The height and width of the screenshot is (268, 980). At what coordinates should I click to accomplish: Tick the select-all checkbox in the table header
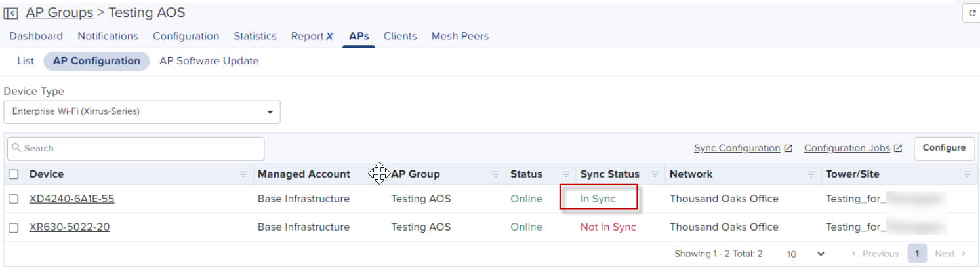[14, 174]
